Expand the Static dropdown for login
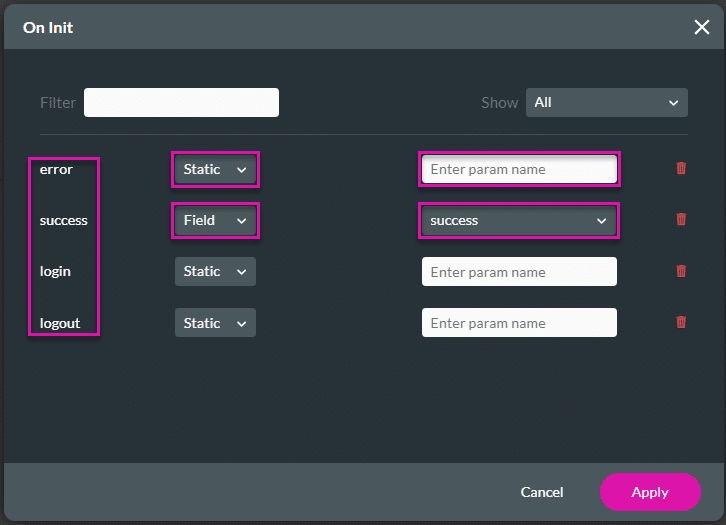This screenshot has height=525, width=726. (x=215, y=272)
